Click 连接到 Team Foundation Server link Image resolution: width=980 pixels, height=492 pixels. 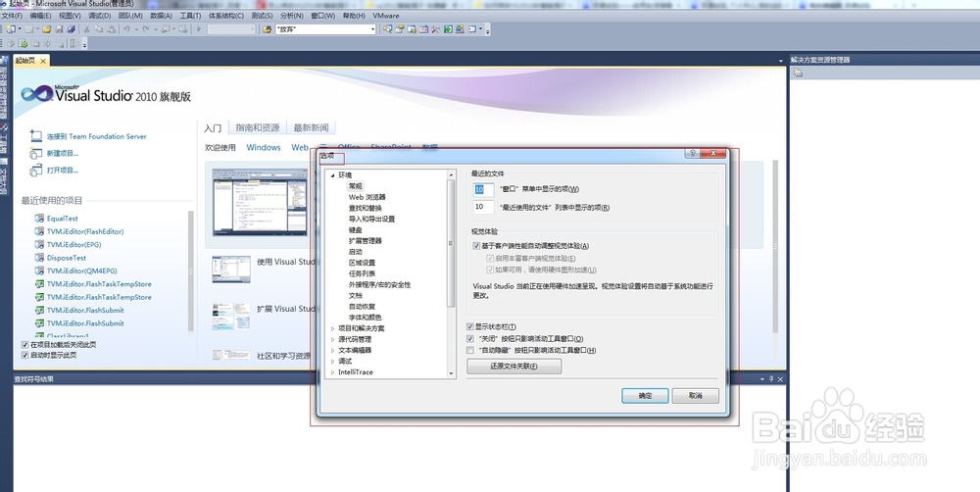[x=96, y=136]
